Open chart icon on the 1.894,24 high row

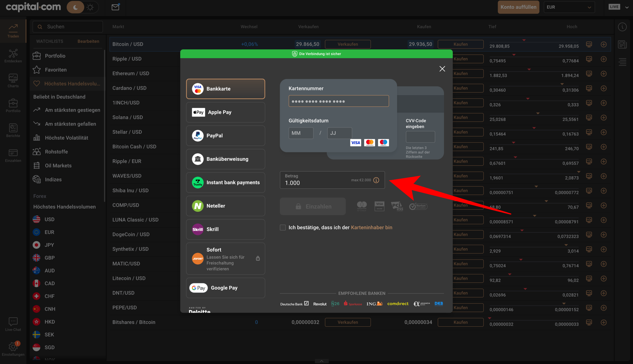(x=589, y=74)
